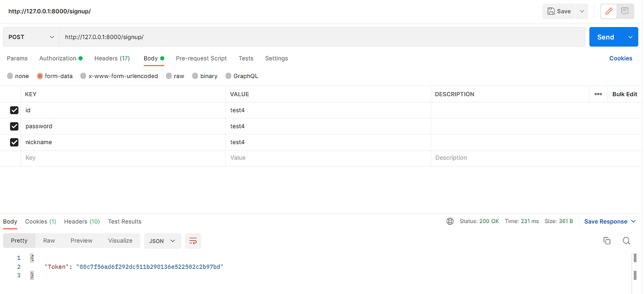Image resolution: width=644 pixels, height=294 pixels.
Task: Select the form-data body type
Action: coord(40,76)
